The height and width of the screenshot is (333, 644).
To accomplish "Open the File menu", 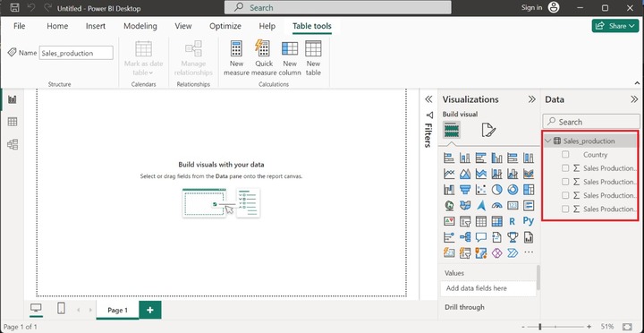I will pos(20,26).
